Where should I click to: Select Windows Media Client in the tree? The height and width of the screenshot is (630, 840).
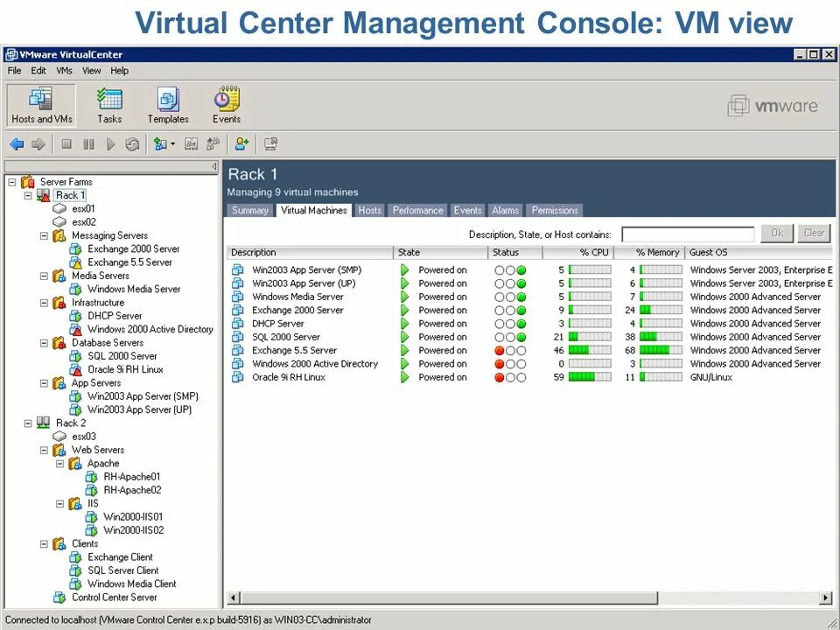click(132, 584)
